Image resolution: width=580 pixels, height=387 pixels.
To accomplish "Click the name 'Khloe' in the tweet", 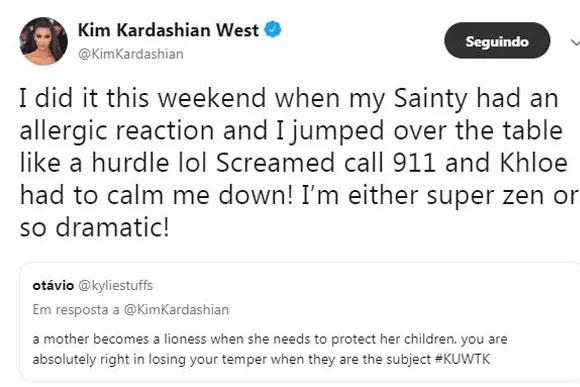I will tap(534, 163).
